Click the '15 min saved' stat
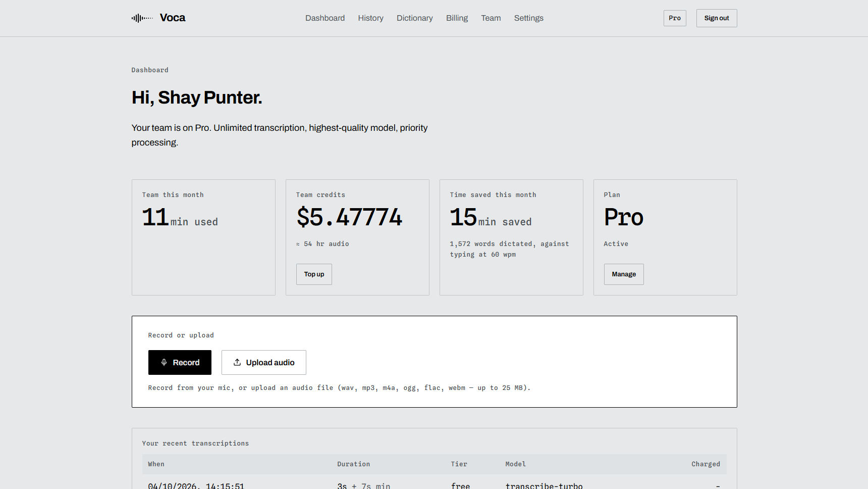The width and height of the screenshot is (868, 489). [x=491, y=218]
